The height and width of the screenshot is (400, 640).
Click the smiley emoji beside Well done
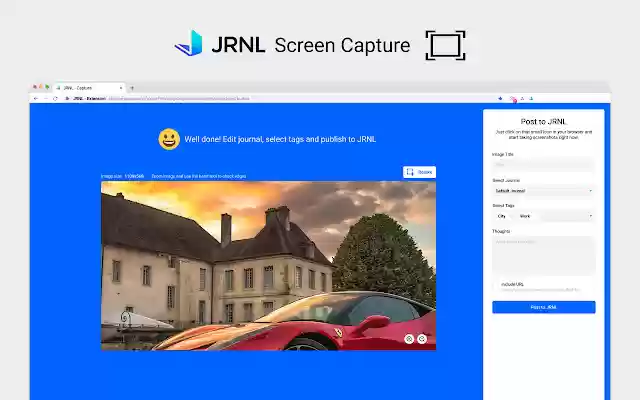point(169,139)
